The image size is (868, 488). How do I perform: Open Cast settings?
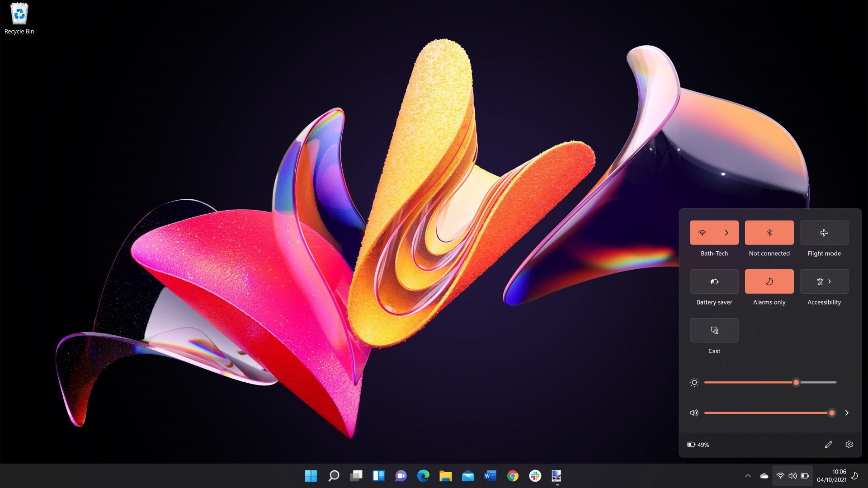[x=714, y=330]
